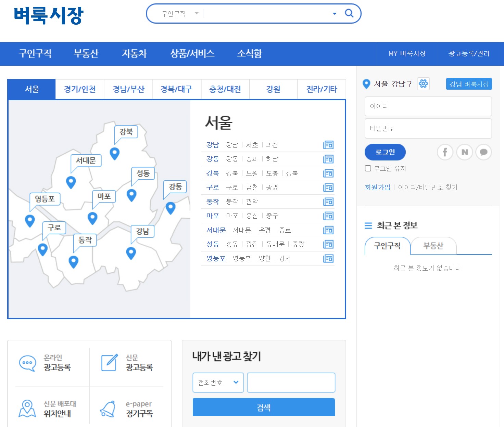Viewport: 504px width, 427px height.
Task: Open the 회원가입 link
Action: (x=377, y=187)
